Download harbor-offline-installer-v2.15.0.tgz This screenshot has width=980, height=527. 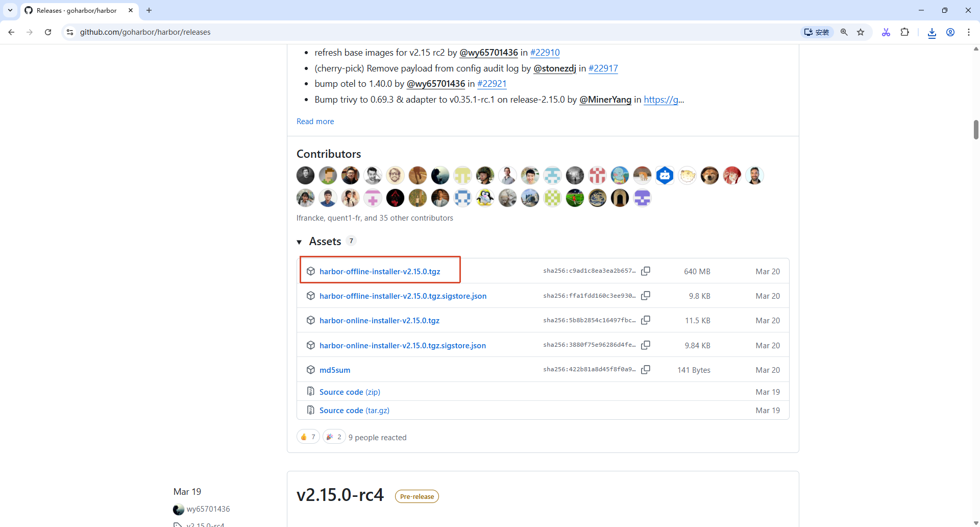click(380, 272)
